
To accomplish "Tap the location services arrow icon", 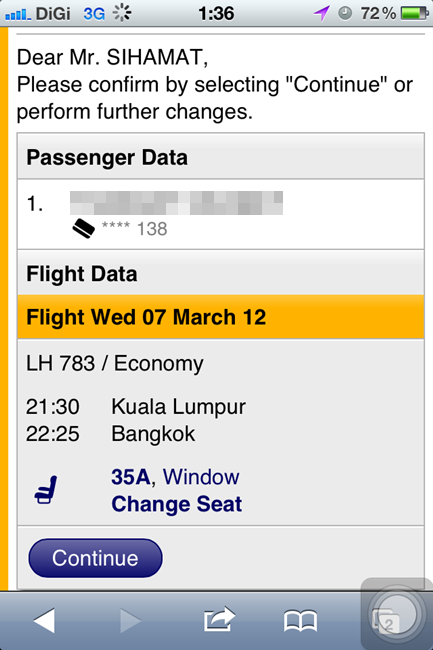I will point(321,13).
